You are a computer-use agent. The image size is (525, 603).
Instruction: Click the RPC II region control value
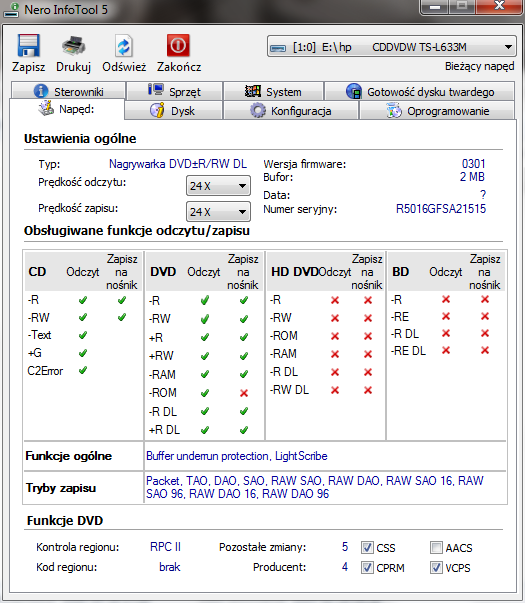[x=165, y=547]
